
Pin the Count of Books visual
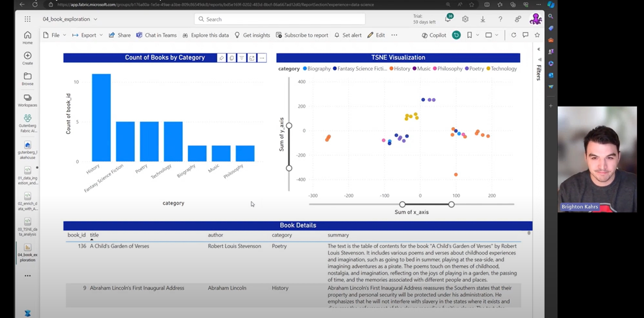coord(221,58)
